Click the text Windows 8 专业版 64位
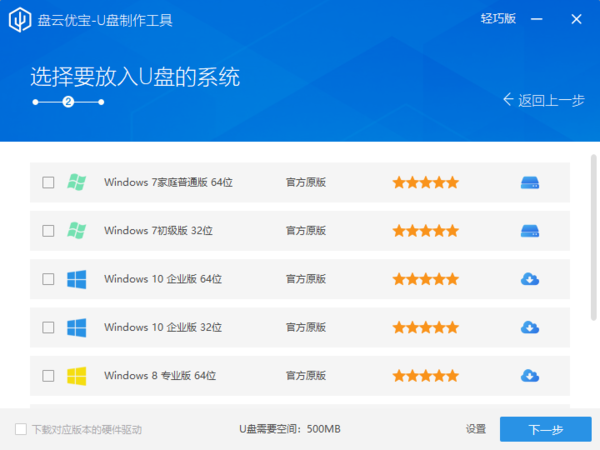Image resolution: width=600 pixels, height=450 pixels. pos(160,375)
